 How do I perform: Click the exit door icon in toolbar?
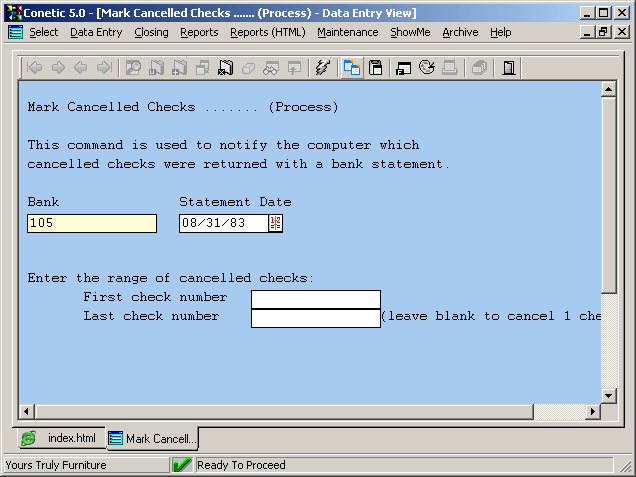[509, 68]
